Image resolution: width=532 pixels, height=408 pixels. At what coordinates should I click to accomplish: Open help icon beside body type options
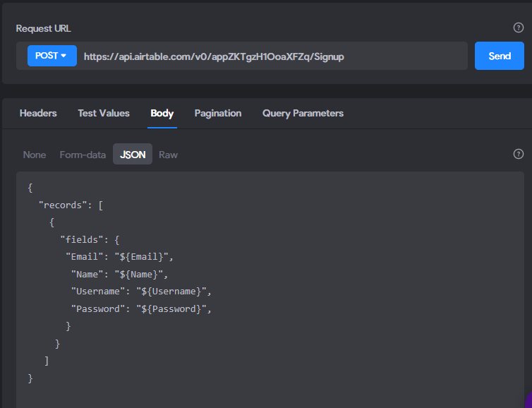pyautogui.click(x=518, y=154)
